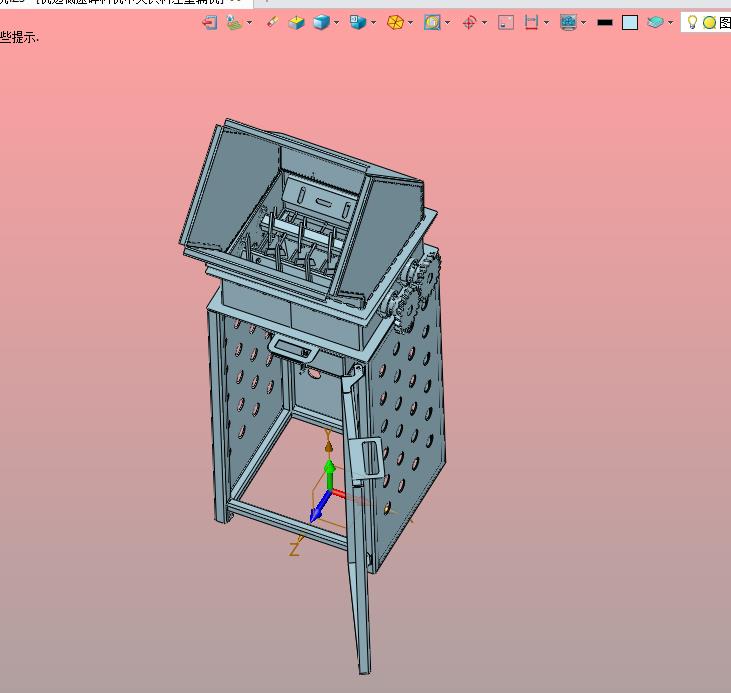731x693 pixels.
Task: Click the red crosshair target icon
Action: tap(469, 22)
